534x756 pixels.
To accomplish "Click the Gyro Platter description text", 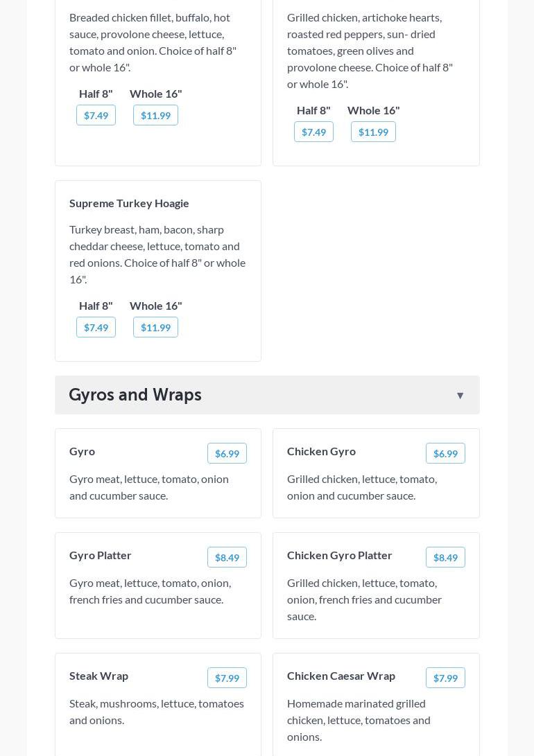I will click(150, 591).
